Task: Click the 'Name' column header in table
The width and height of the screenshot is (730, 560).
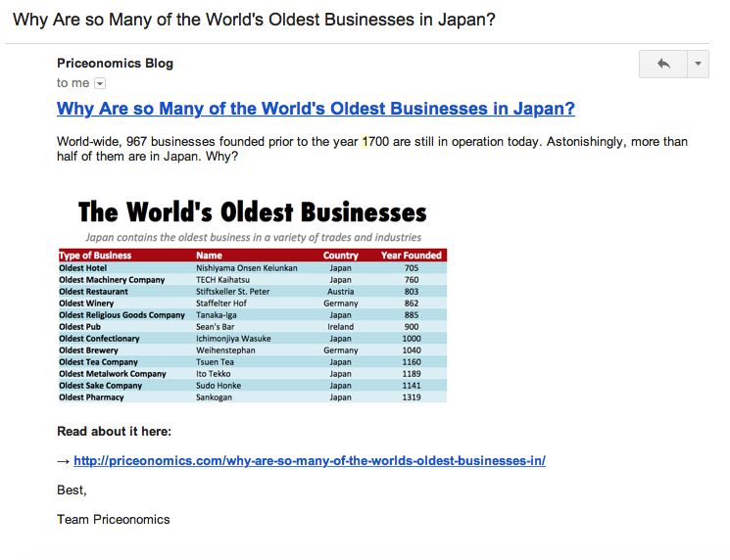Action: click(209, 256)
